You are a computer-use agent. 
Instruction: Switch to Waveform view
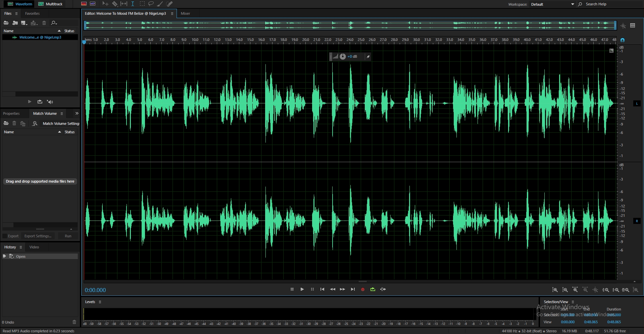pyautogui.click(x=20, y=4)
